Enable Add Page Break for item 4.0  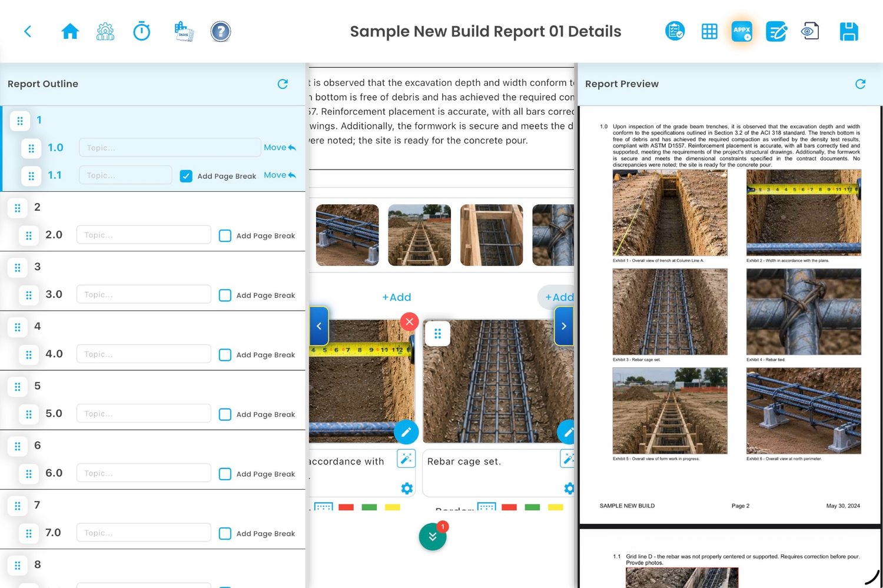[225, 354]
